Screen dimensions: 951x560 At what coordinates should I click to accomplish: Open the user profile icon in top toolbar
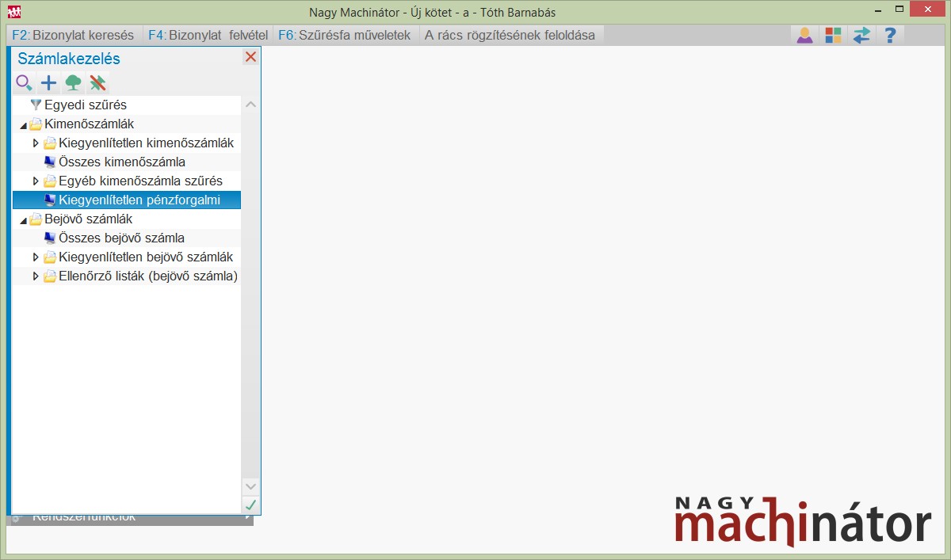[805, 35]
